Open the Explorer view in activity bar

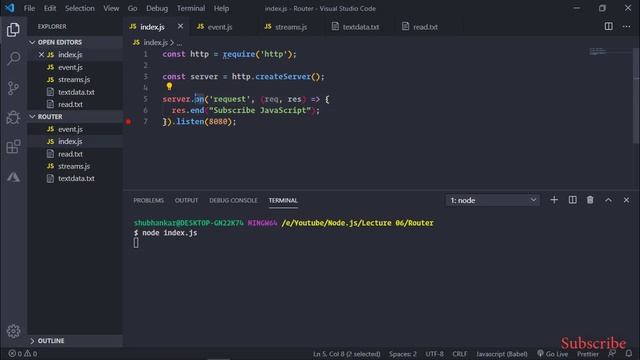[13, 29]
